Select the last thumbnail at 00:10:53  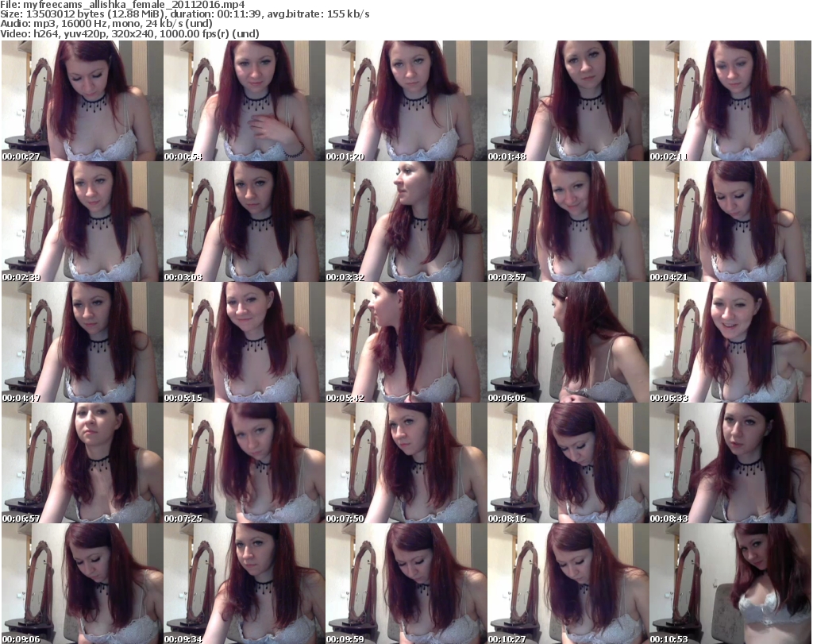[x=730, y=584]
